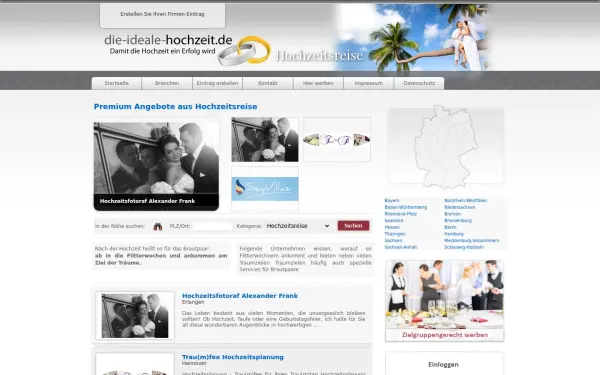The height and width of the screenshot is (375, 600).
Task: Click the Einloggen box heading
Action: (443, 365)
